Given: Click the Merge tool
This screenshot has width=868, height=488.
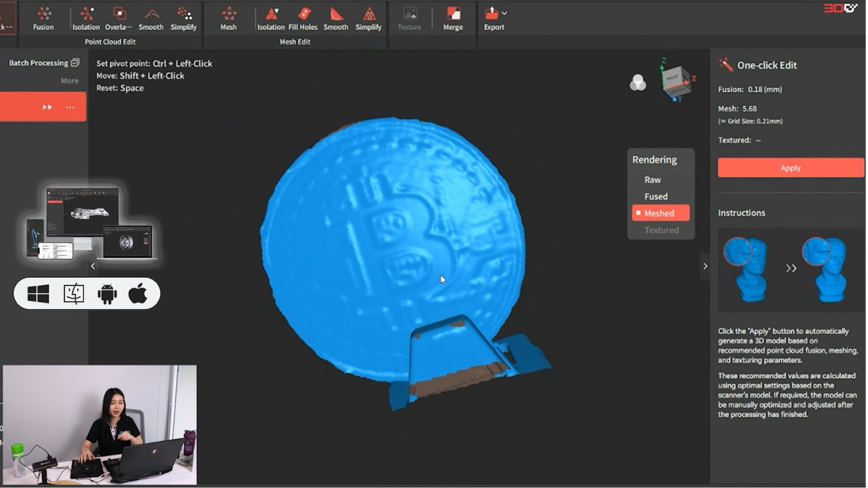Looking at the screenshot, I should coord(453,18).
